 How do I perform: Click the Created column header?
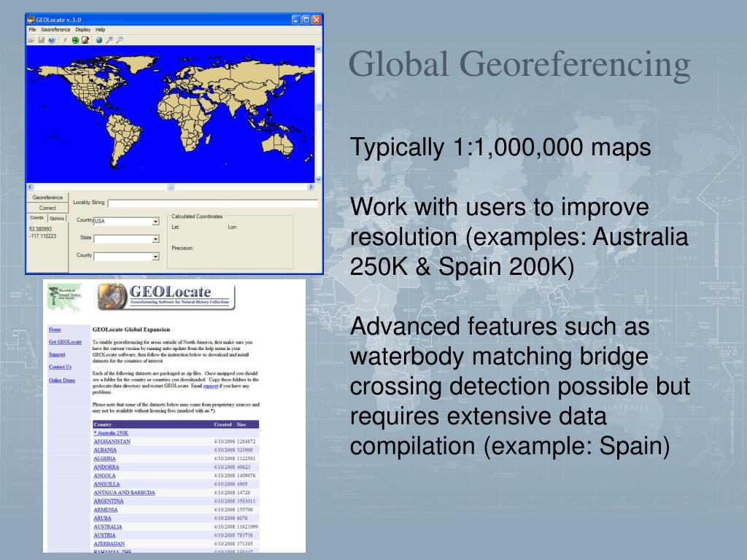(x=222, y=424)
